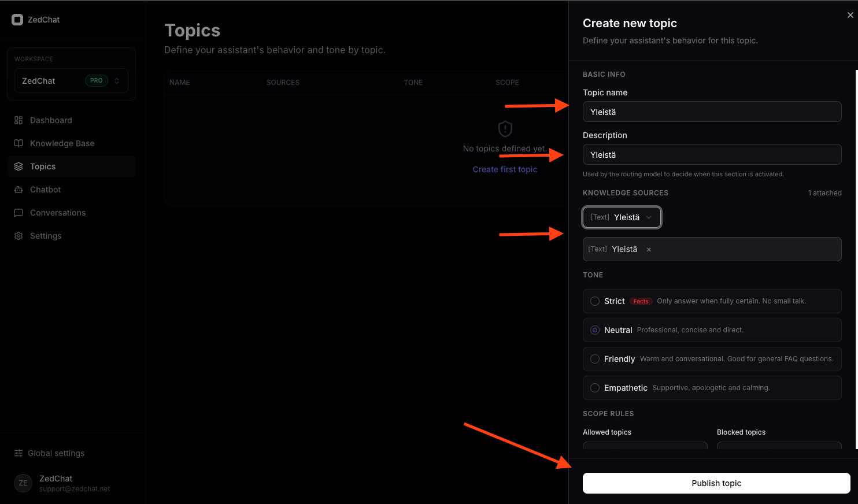Image resolution: width=858 pixels, height=504 pixels.
Task: Click the Create first topic link
Action: [x=505, y=169]
